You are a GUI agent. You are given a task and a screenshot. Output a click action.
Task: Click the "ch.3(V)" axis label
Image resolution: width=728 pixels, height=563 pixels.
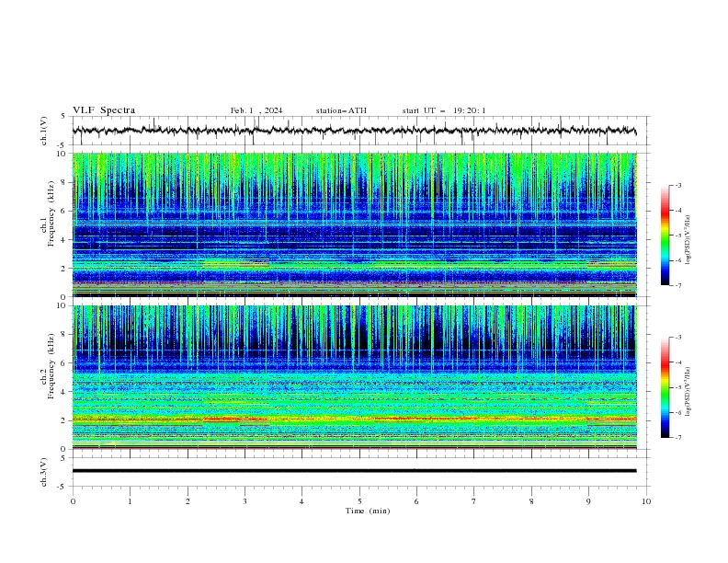pyautogui.click(x=44, y=472)
